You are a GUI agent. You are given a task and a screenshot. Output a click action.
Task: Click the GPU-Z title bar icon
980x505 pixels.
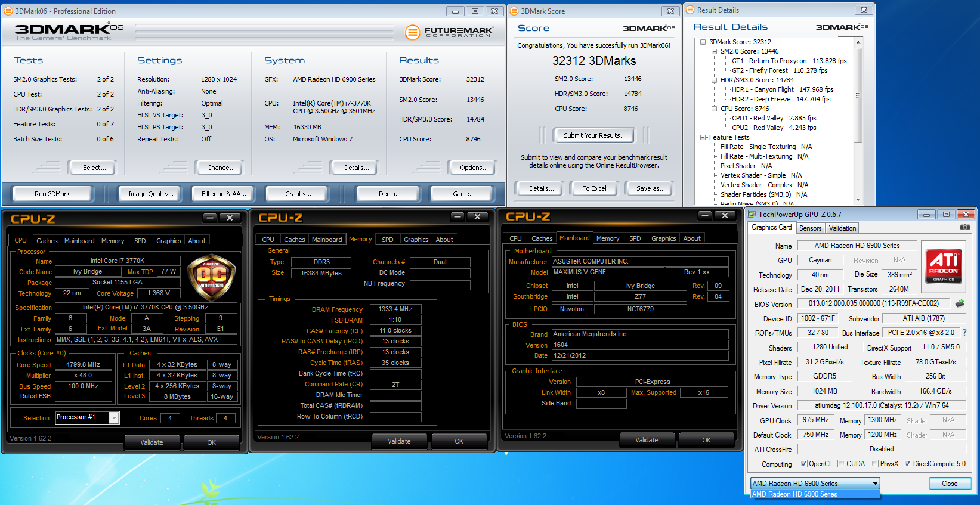tap(752, 214)
